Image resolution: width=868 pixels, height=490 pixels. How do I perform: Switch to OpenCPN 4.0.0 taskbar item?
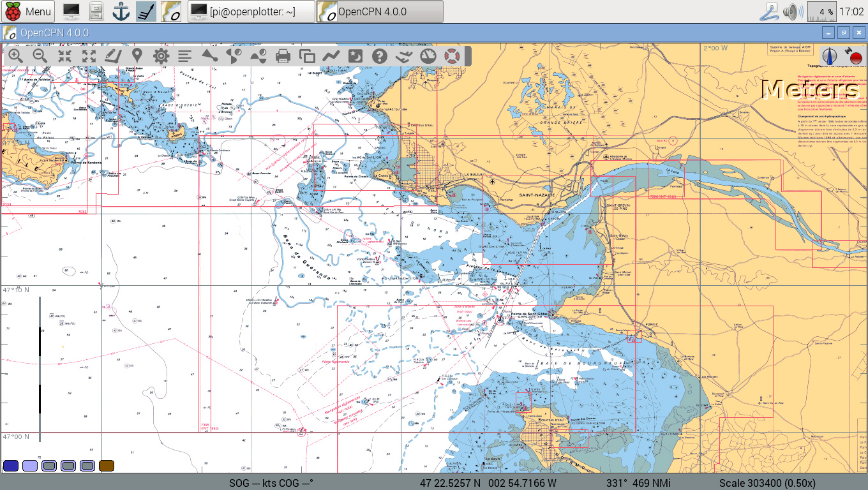(380, 11)
